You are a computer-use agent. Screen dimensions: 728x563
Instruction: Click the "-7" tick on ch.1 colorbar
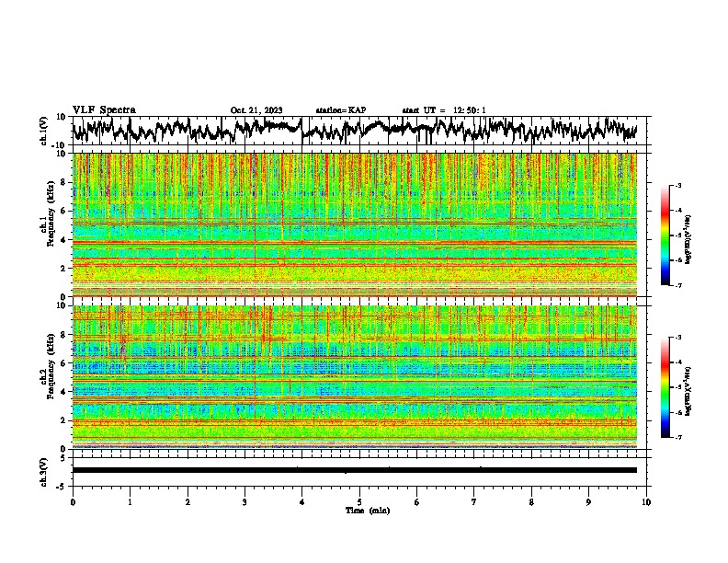tap(678, 285)
